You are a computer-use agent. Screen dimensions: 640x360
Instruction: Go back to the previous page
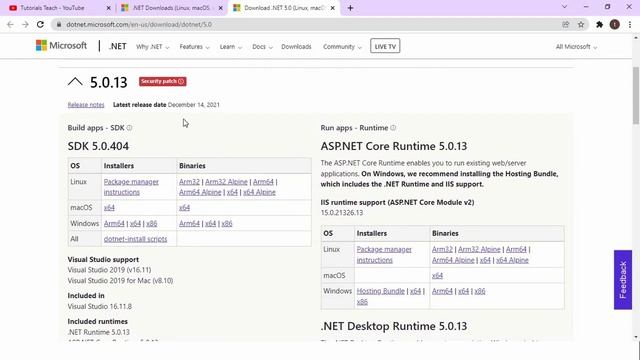point(10,24)
